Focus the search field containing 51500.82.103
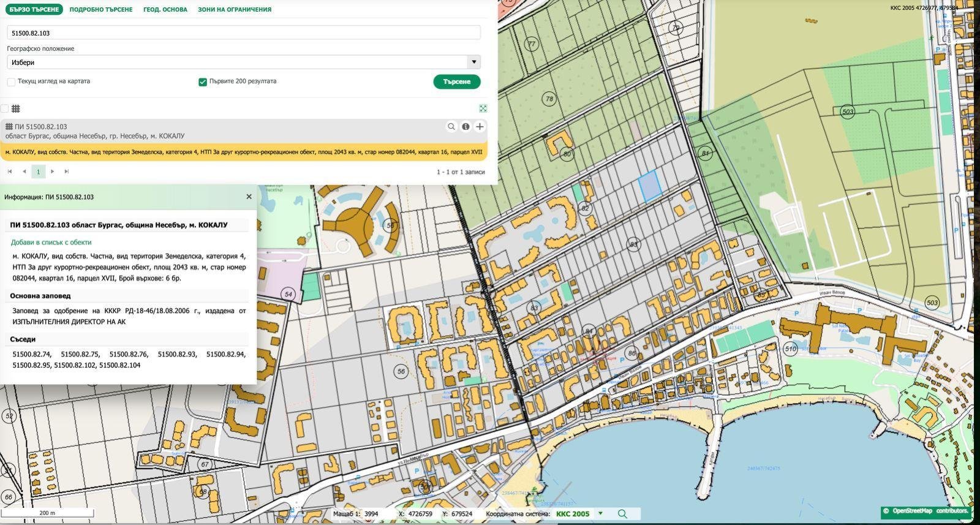This screenshot has height=525, width=980. [243, 33]
